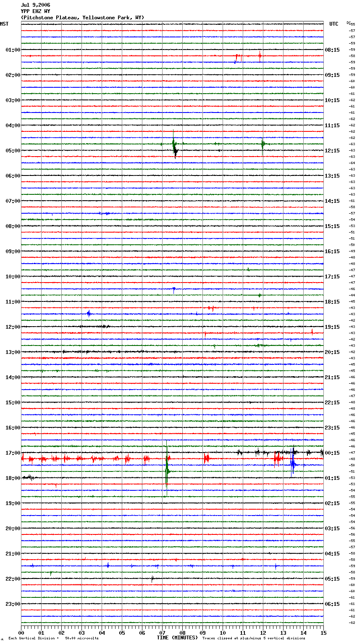357x644 pixels.
Task: Select the "12:00" MST row label
Action: pos(13,327)
